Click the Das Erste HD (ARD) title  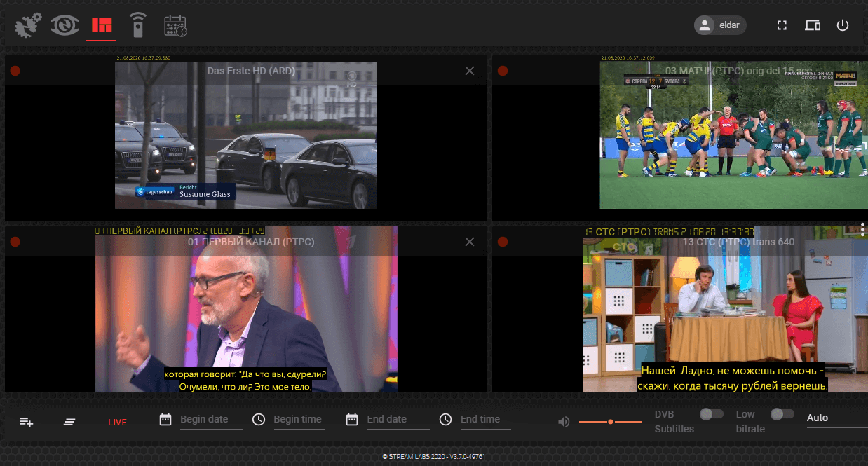pyautogui.click(x=251, y=71)
